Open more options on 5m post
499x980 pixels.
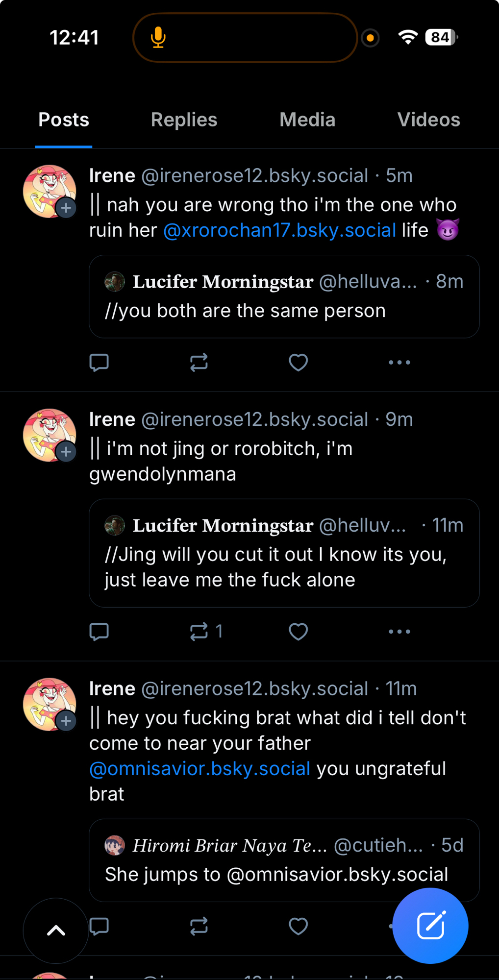(399, 363)
